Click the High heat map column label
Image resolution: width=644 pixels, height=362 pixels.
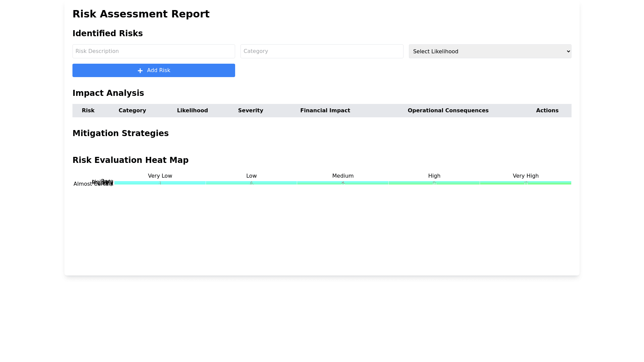pos(434,176)
